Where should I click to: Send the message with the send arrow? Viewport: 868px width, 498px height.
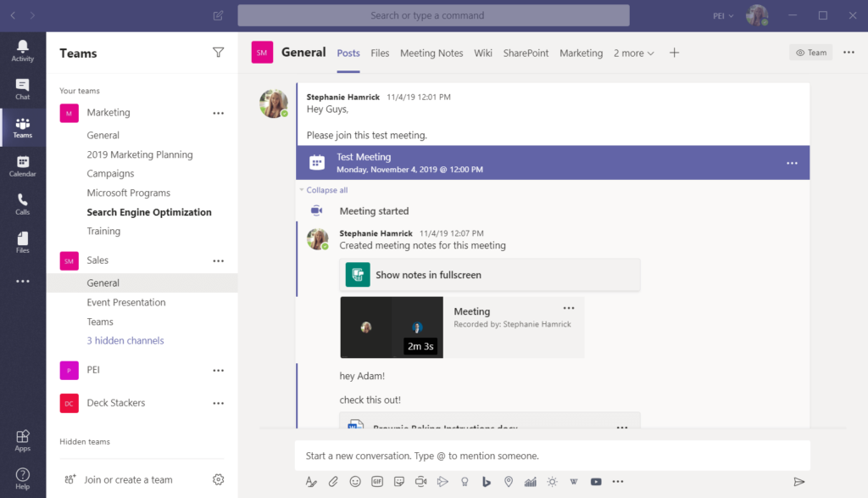tap(798, 482)
